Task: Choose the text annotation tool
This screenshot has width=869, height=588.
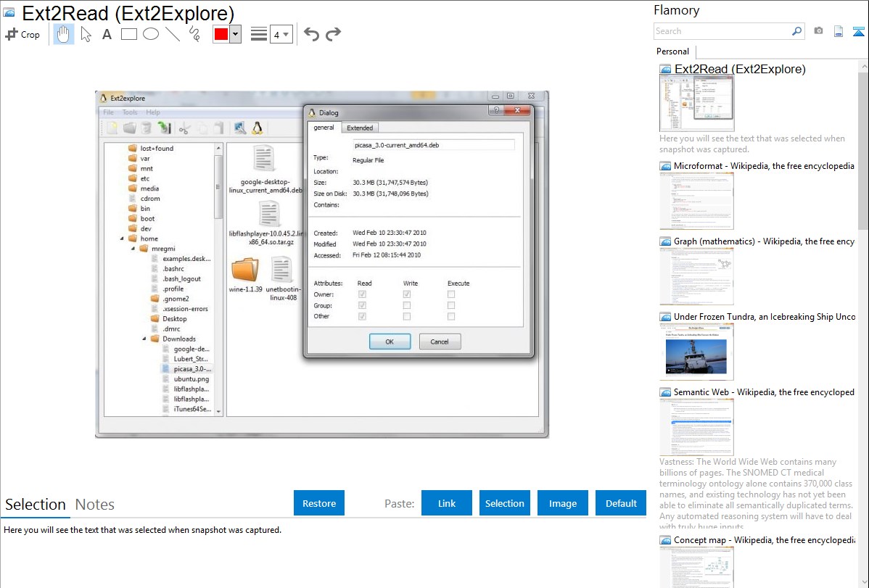Action: (x=107, y=34)
